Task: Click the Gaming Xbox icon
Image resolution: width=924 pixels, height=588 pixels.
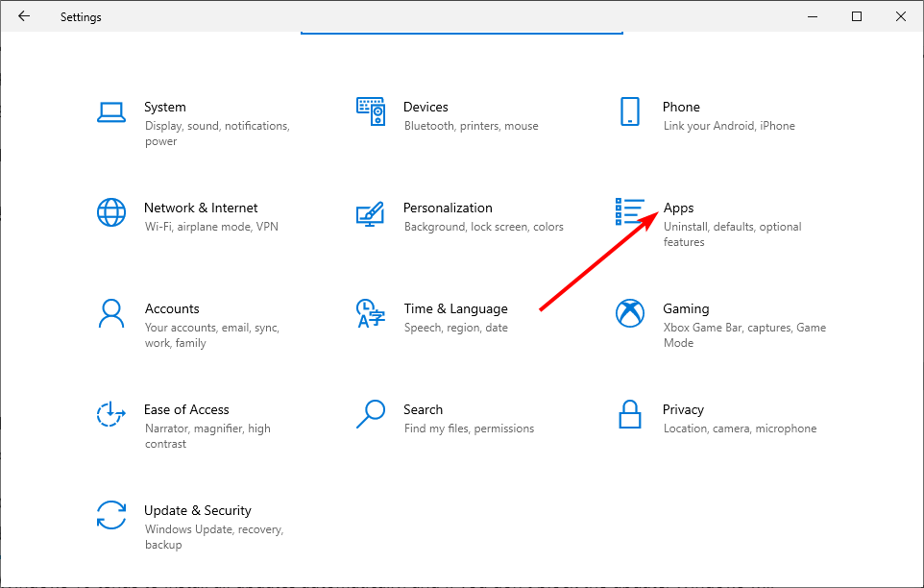Action: [630, 313]
